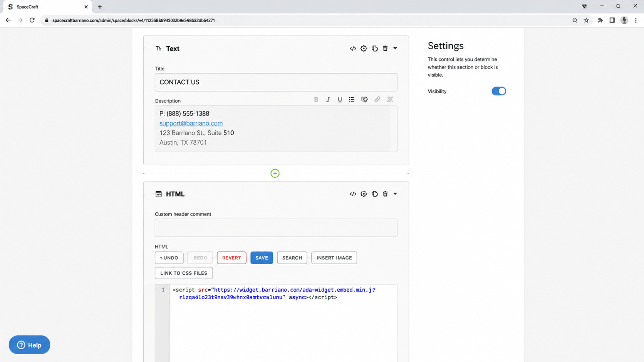Click the Austin, TX 78701 address line
This screenshot has height=362, width=644.
tap(183, 142)
